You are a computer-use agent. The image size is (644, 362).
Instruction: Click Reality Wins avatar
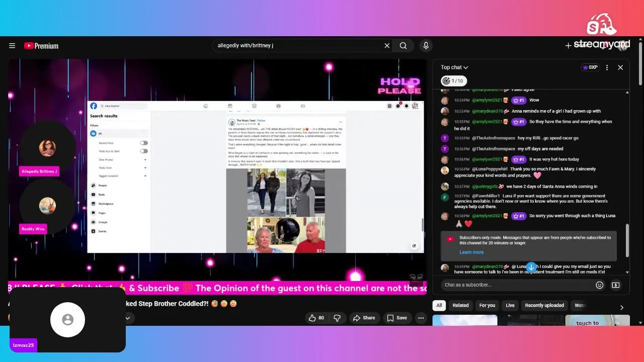(47, 206)
